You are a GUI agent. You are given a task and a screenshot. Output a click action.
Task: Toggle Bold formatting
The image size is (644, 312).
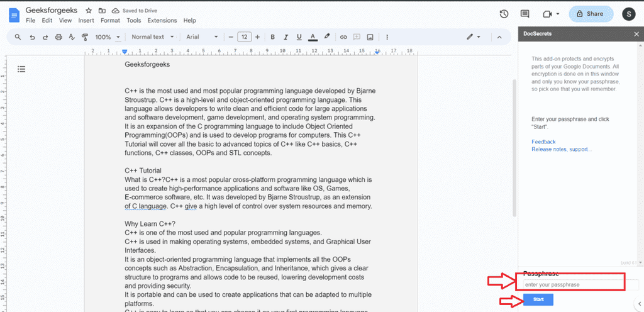click(273, 37)
